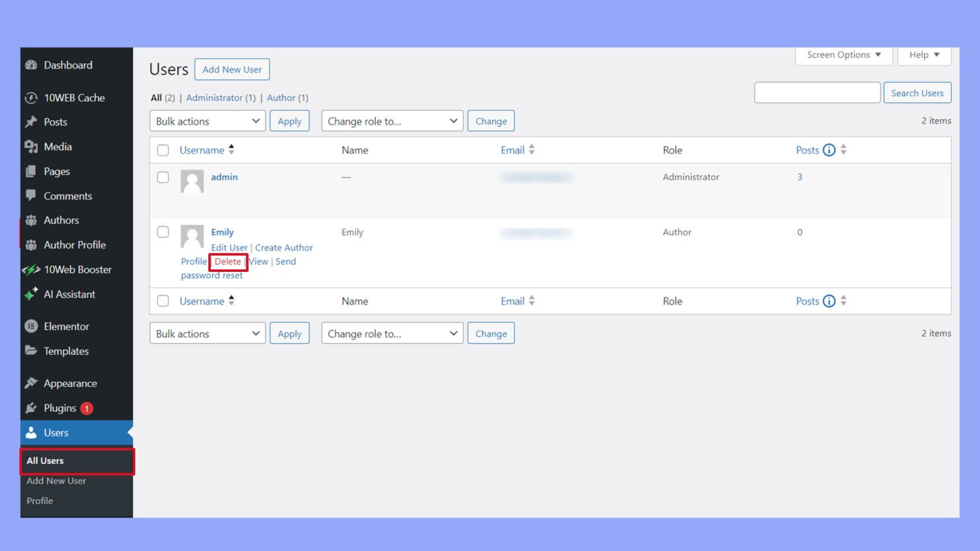
Task: Select the Elementor sidebar icon
Action: click(x=31, y=326)
